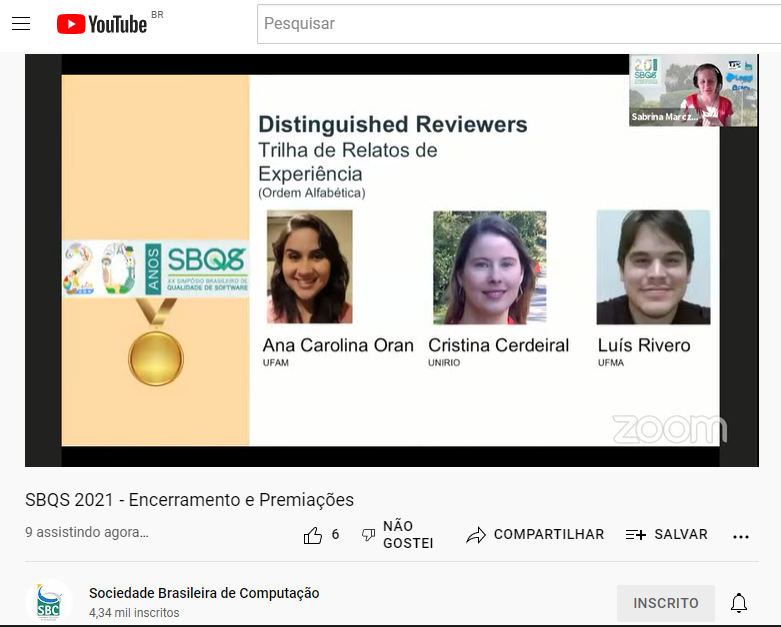Click the share arrow icon
This screenshot has width=781, height=627.
click(476, 535)
